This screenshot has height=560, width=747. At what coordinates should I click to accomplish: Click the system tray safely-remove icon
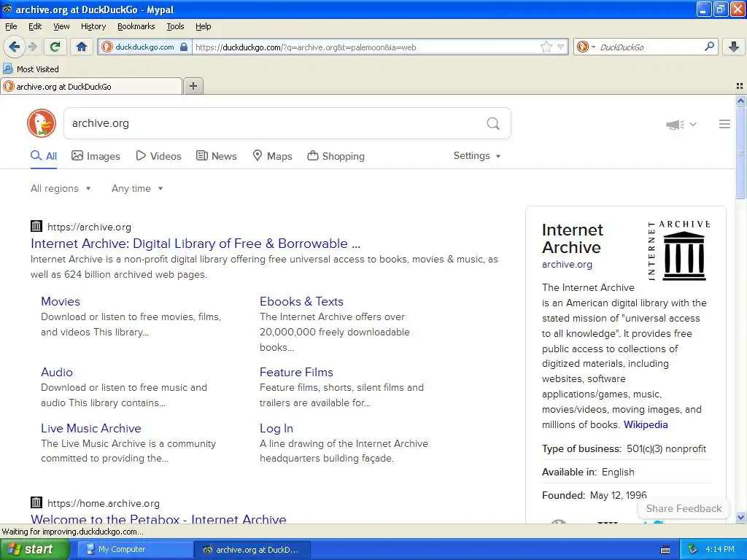click(692, 550)
